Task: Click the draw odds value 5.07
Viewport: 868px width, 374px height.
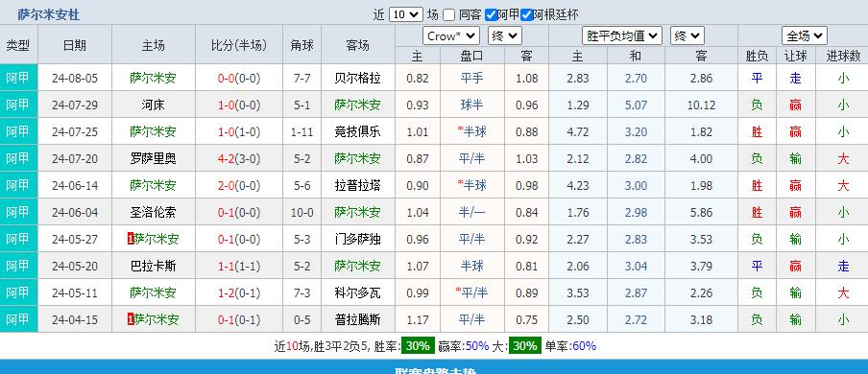Action: tap(636, 105)
